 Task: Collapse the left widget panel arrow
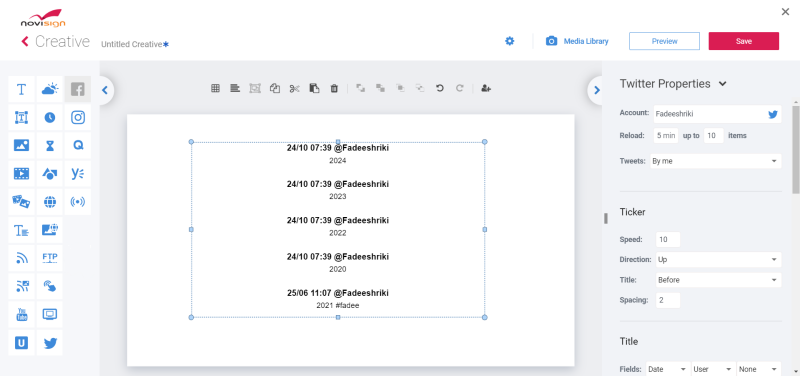coord(105,90)
